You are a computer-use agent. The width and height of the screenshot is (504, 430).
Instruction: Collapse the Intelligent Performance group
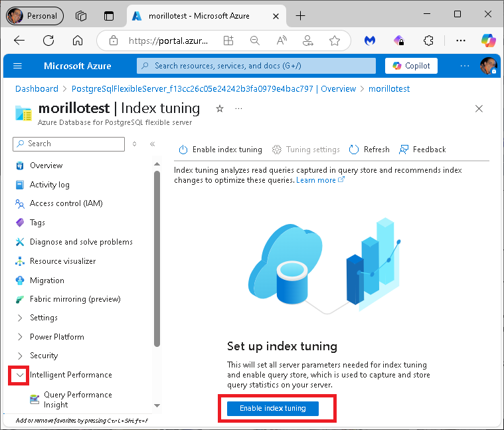(x=20, y=375)
